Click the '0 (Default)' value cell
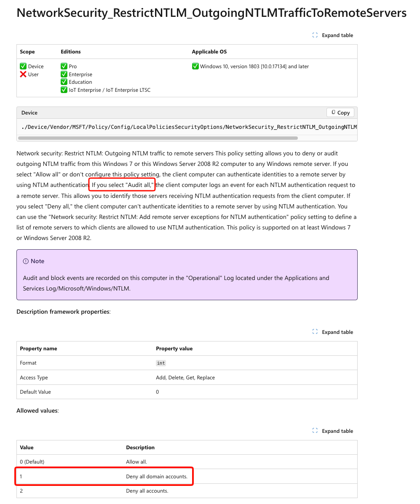This screenshot has width=420, height=504. tap(32, 462)
